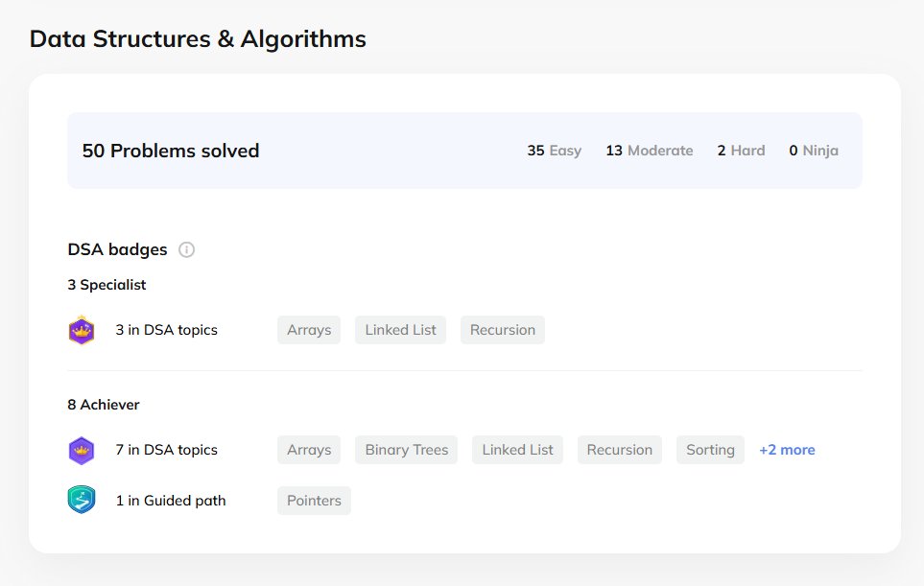This screenshot has height=586, width=924.
Task: Click the '50 Problems solved' text
Action: 171,151
